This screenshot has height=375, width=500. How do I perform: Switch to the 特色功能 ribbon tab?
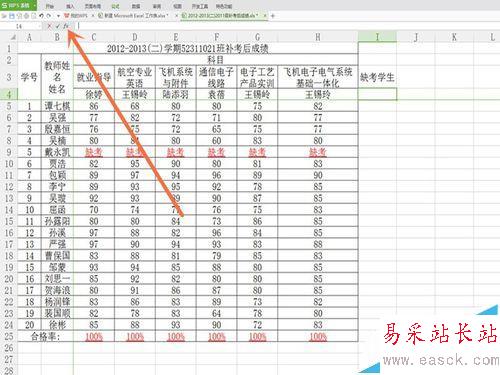click(224, 6)
